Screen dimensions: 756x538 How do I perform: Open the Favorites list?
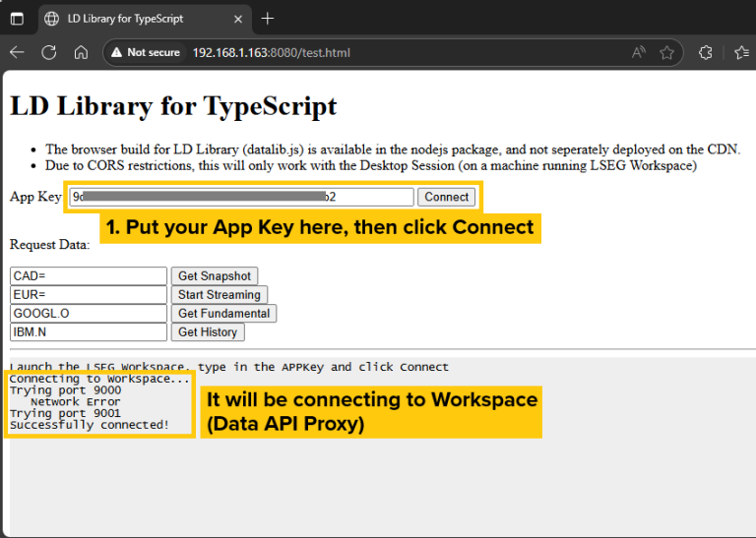[x=742, y=52]
